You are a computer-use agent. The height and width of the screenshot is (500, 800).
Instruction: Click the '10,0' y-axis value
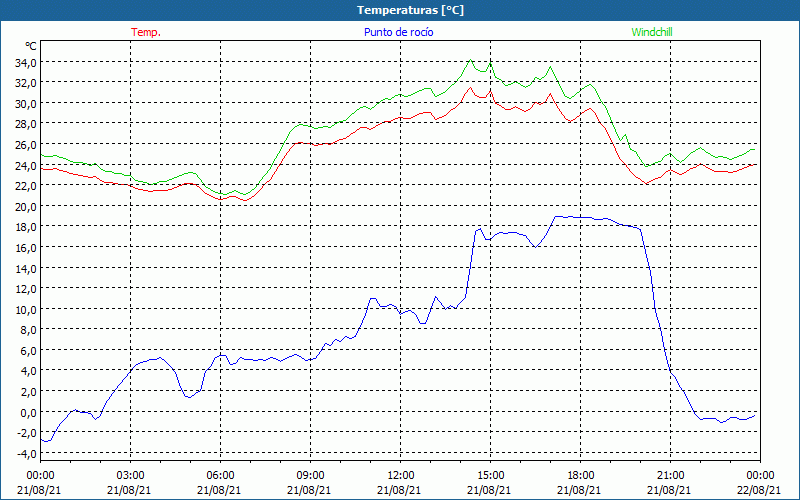[x=26, y=309]
